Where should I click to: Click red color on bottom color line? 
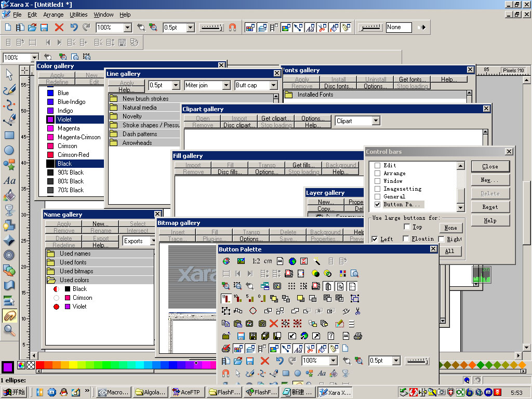pyautogui.click(x=39, y=365)
